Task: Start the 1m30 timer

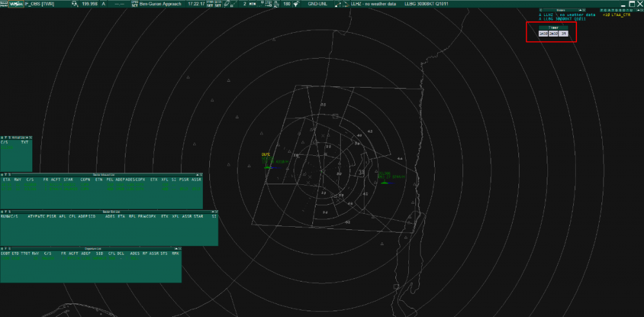Action: 543,34
